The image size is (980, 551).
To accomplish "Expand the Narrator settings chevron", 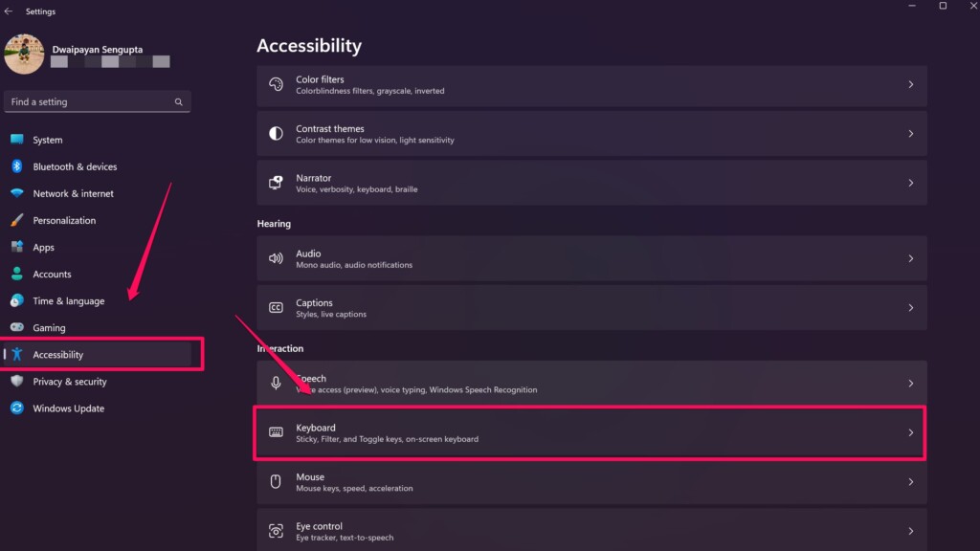I will pos(910,183).
